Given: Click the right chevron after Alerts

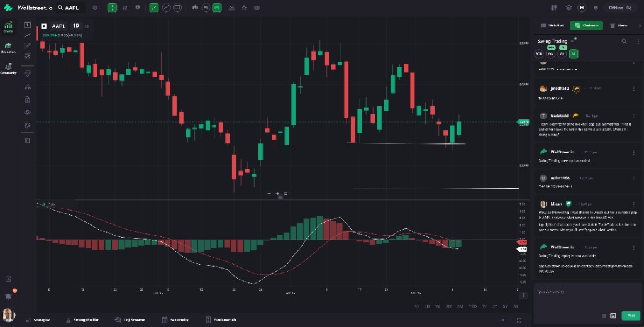Looking at the screenshot, I should click(x=639, y=26).
